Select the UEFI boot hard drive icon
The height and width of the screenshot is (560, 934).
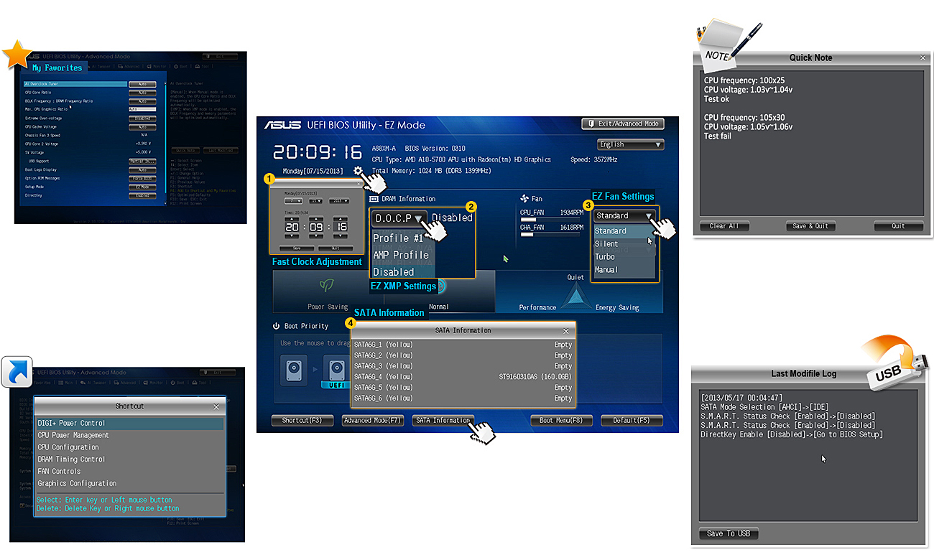pyautogui.click(x=337, y=371)
